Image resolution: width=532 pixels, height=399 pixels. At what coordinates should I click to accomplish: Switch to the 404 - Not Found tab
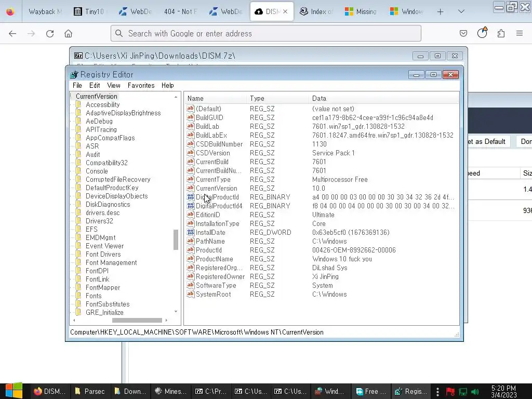180,11
